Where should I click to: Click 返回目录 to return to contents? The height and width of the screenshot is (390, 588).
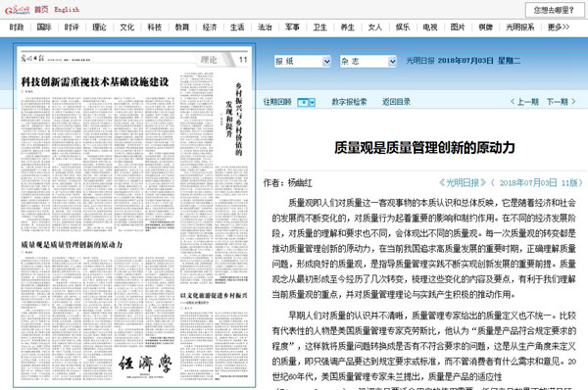[396, 102]
